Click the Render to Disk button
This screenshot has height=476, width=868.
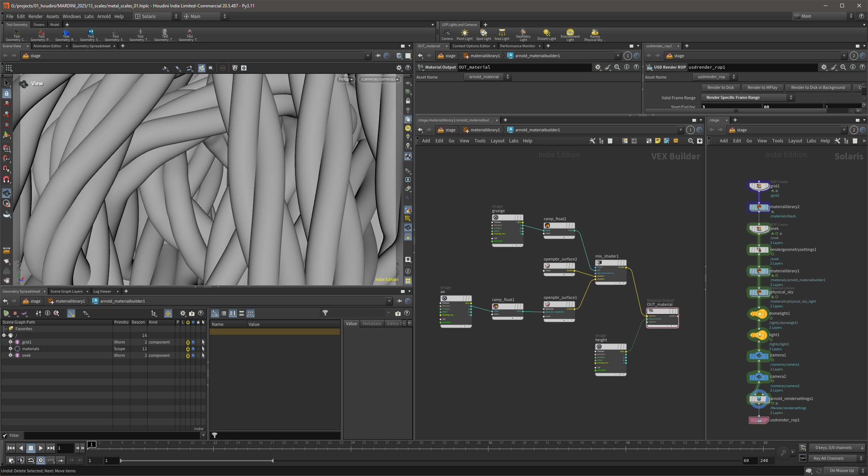pos(720,87)
